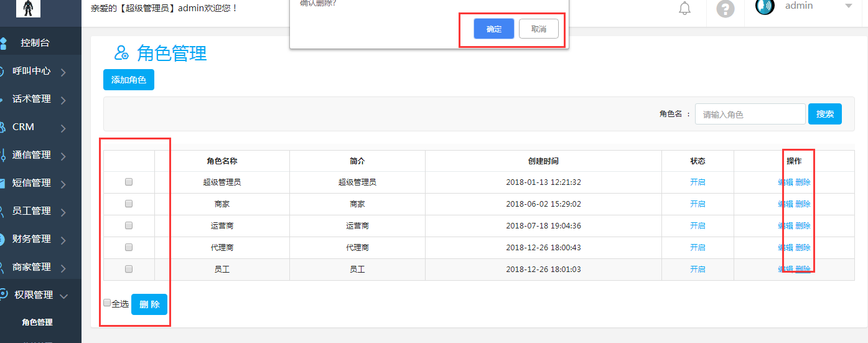Viewport: 868px width, 343px height.
Task: Click the 角色管理 heading icon
Action: click(x=121, y=54)
